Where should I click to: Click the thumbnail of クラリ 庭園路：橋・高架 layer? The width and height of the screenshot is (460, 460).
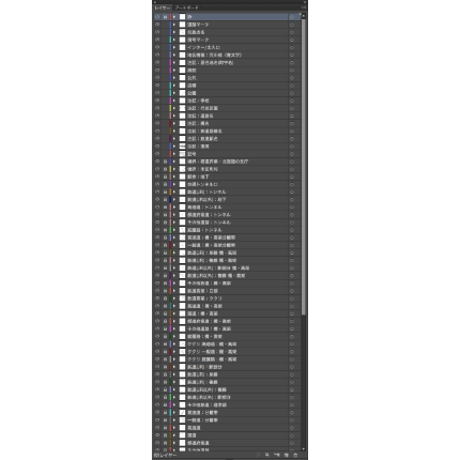pyautogui.click(x=182, y=359)
